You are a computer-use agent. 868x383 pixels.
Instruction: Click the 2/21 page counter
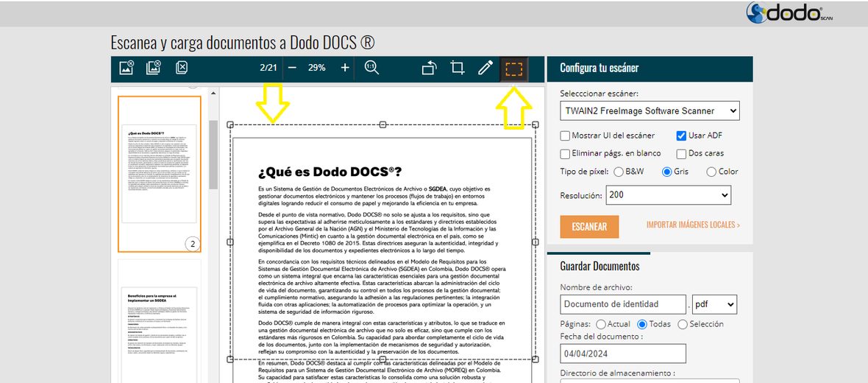[x=268, y=68]
